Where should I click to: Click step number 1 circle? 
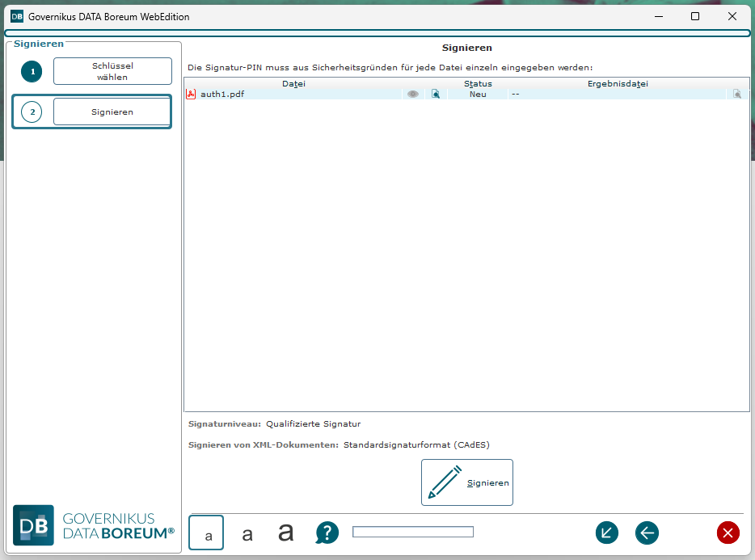[32, 72]
